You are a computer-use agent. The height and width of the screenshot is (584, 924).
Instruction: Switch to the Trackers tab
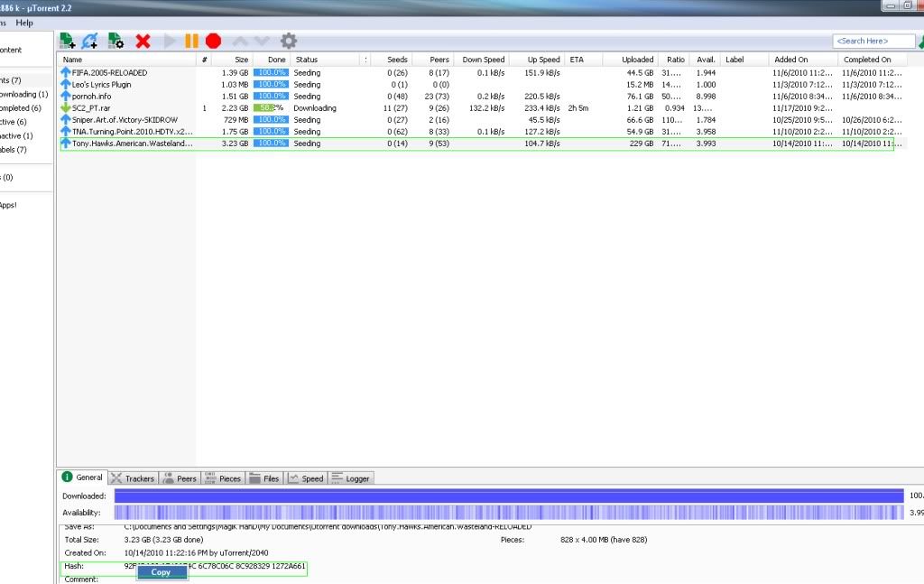point(133,478)
